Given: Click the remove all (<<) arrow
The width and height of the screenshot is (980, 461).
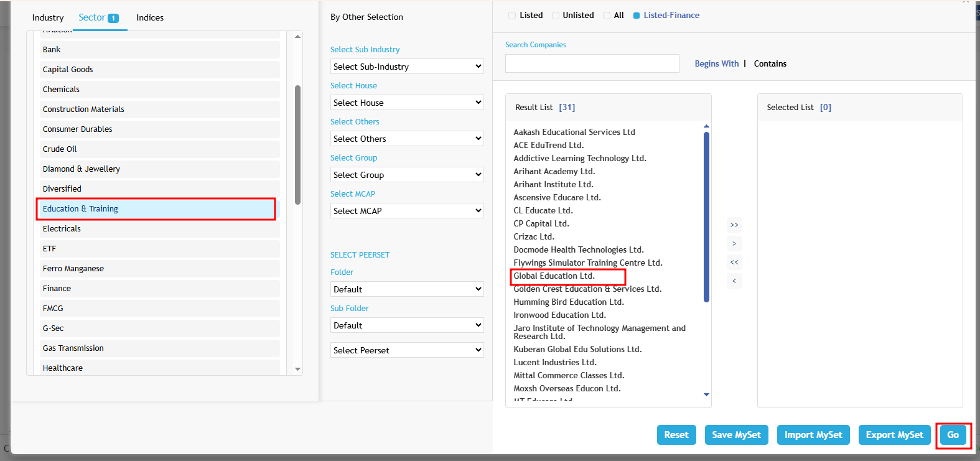Looking at the screenshot, I should point(734,262).
